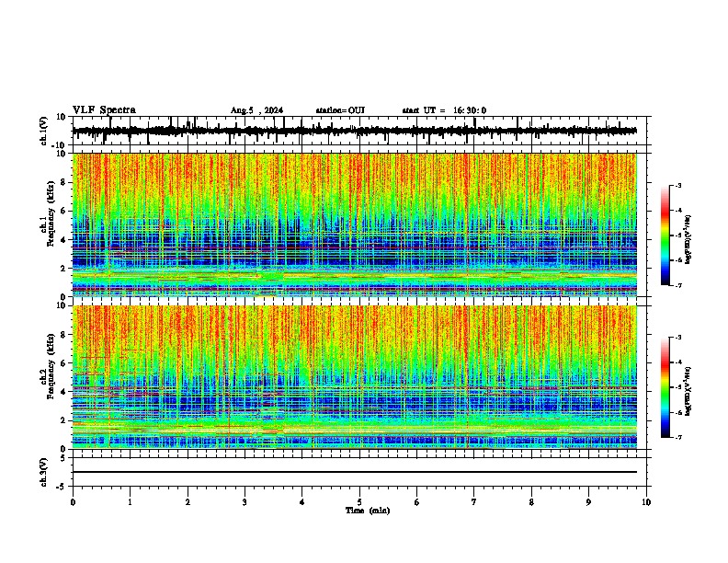Click the ch.1 colorbar "log(PSD)" label
Image resolution: width=728 pixels, height=563 pixels.
click(x=688, y=239)
